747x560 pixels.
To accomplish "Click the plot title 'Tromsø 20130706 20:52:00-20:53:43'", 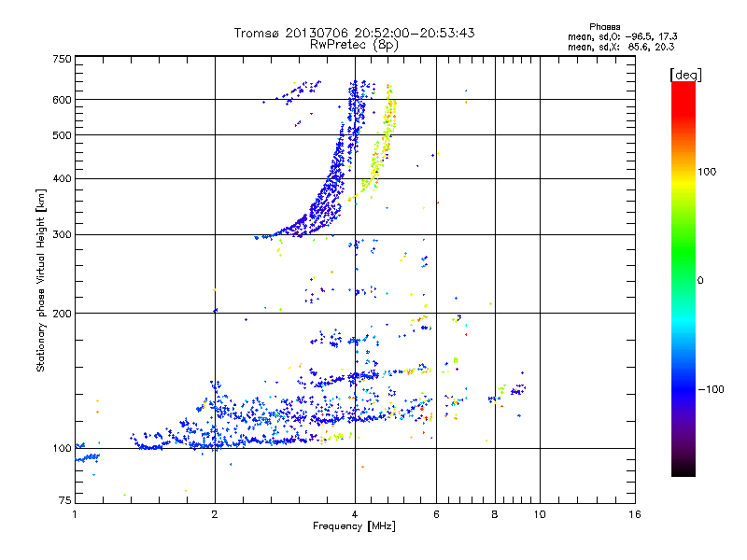I will [x=354, y=33].
